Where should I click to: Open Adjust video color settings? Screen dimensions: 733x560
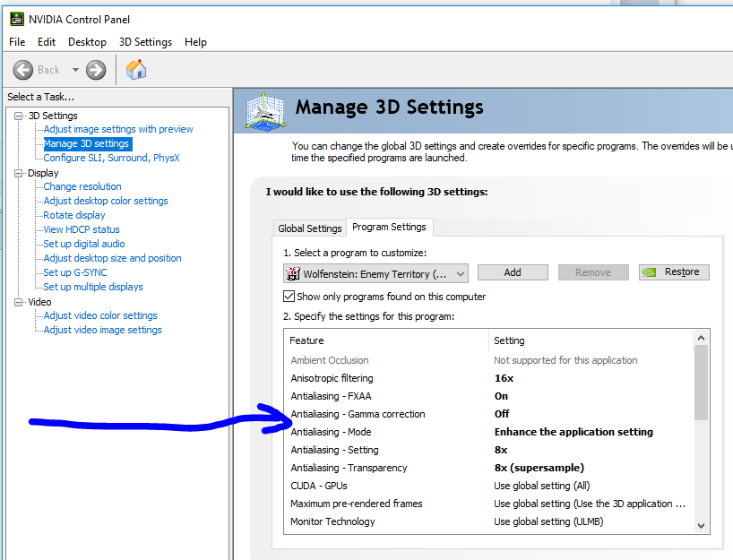pos(100,315)
